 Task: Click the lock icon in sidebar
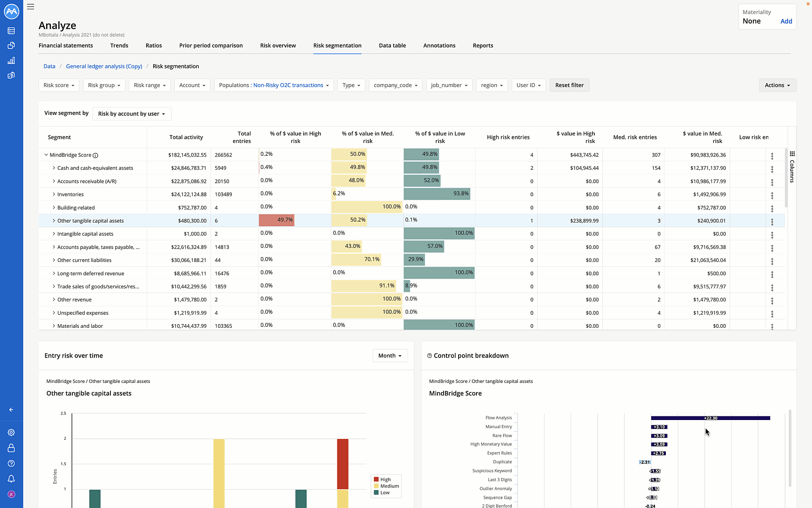(11, 448)
